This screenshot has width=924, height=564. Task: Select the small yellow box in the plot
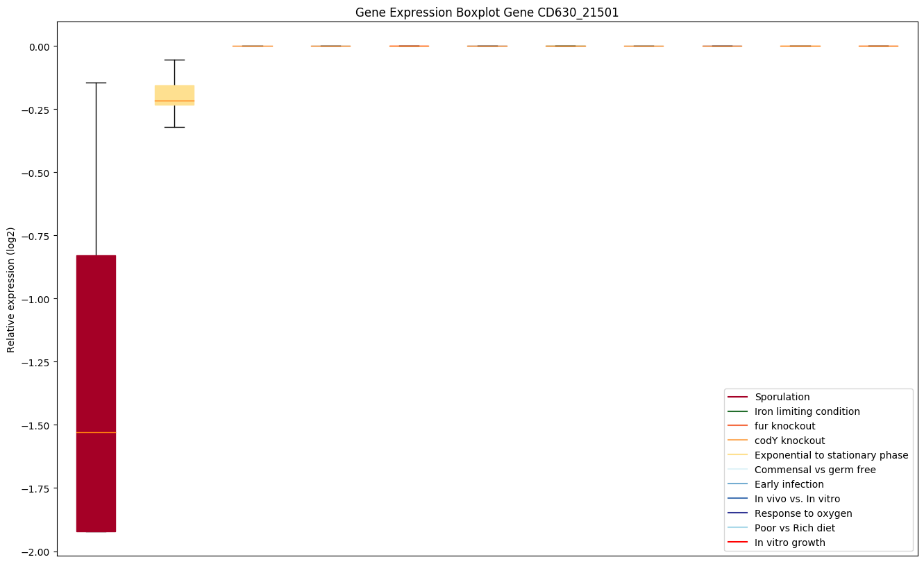coord(174,94)
